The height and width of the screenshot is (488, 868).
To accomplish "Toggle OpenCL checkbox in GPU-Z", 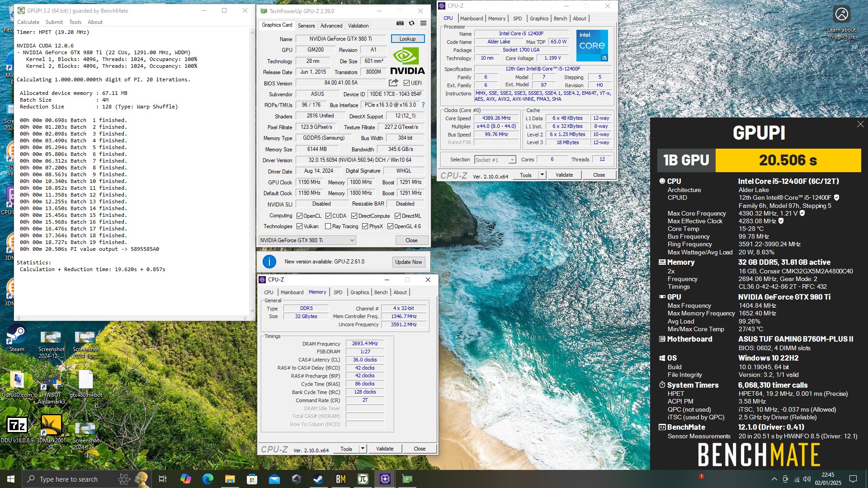I will 299,216.
